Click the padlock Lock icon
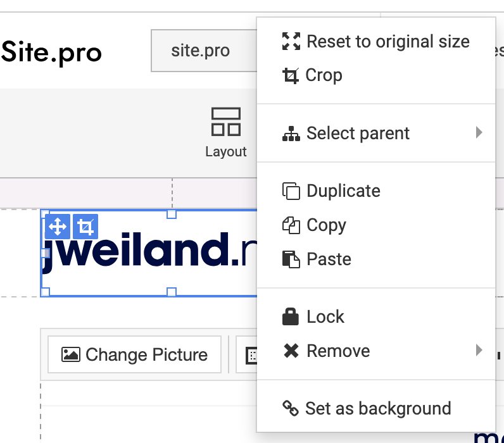The height and width of the screenshot is (443, 504). [291, 317]
